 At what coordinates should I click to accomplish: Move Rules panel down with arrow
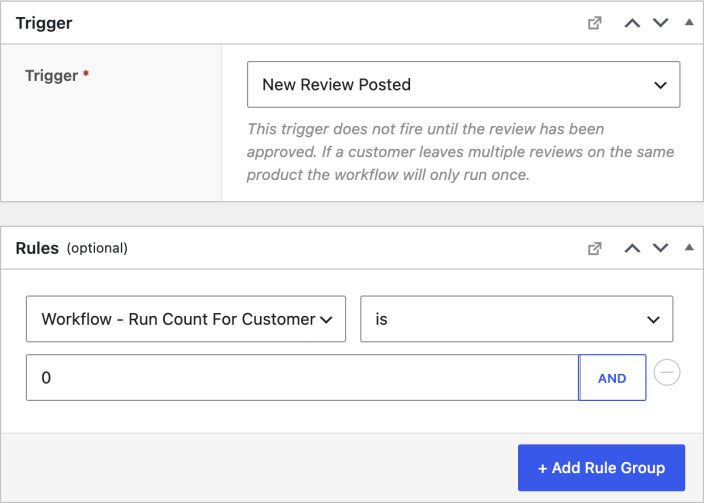coord(660,248)
